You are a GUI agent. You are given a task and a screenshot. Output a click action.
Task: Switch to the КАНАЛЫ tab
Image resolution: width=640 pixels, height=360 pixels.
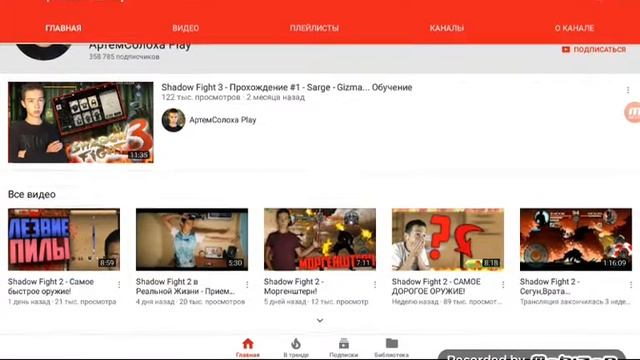pos(447,28)
